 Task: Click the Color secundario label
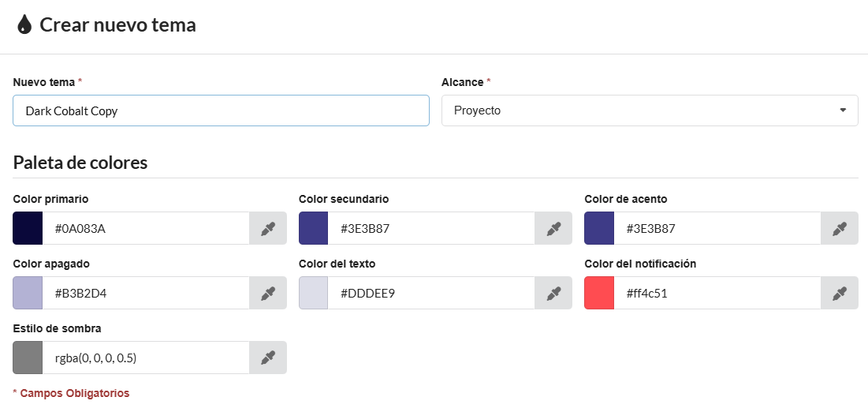pos(344,199)
